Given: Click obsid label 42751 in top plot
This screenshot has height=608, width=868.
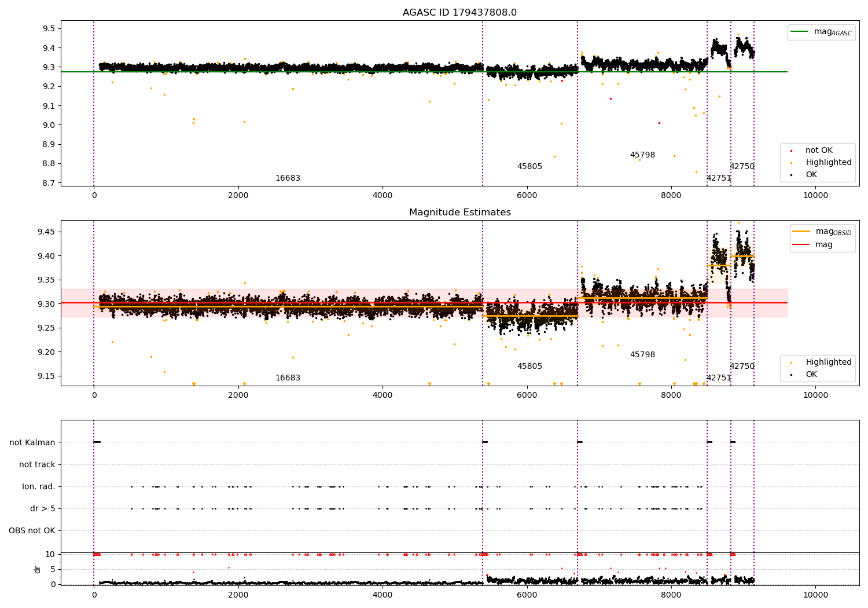Looking at the screenshot, I should tap(719, 178).
